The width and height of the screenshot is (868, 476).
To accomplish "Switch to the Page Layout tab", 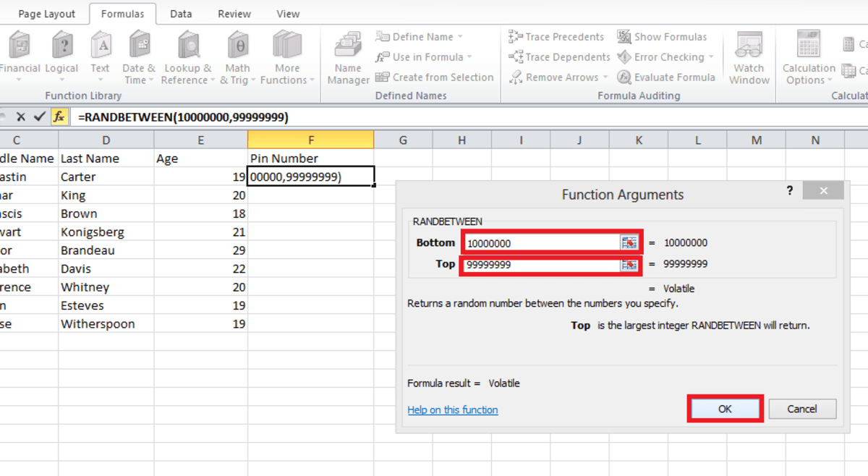I will pos(45,13).
